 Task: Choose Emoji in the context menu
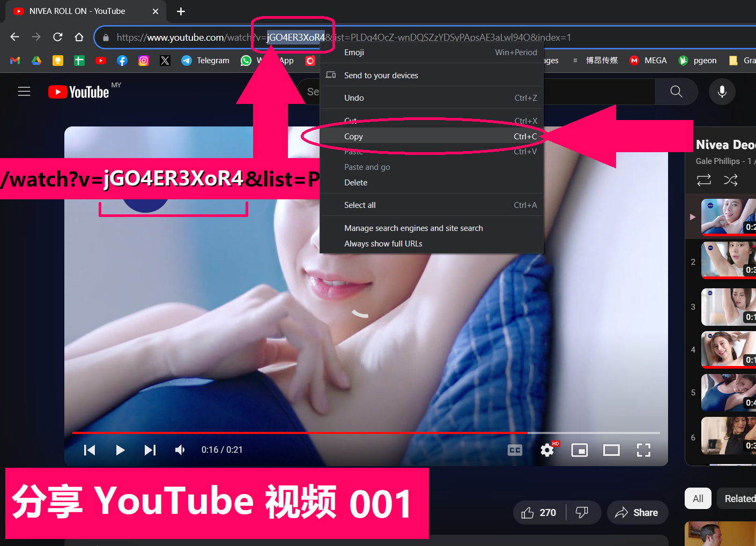[432, 53]
